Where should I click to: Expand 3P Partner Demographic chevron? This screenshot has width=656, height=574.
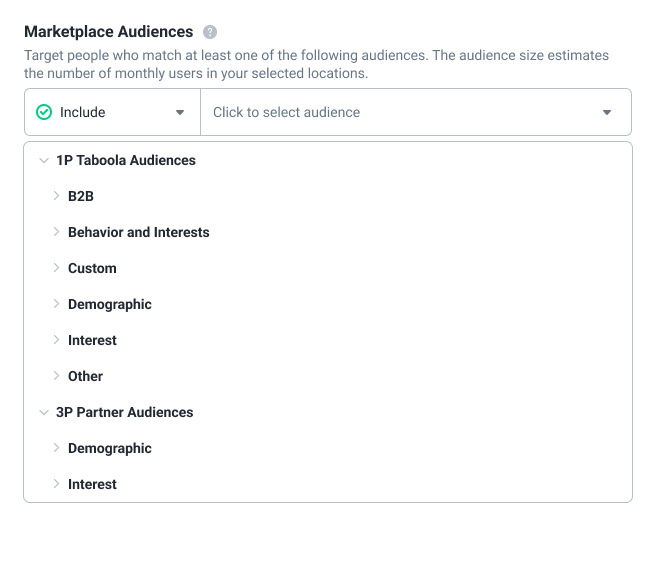tap(56, 448)
